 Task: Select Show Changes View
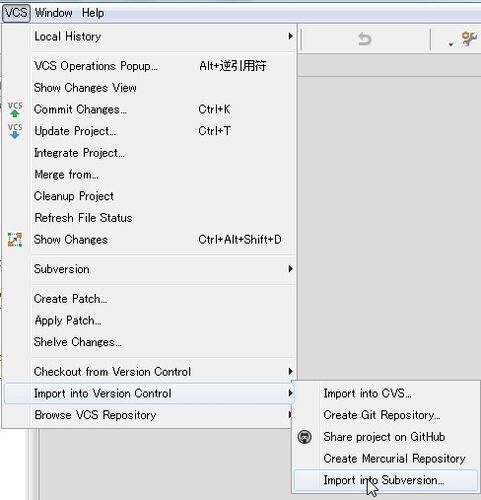150,88
